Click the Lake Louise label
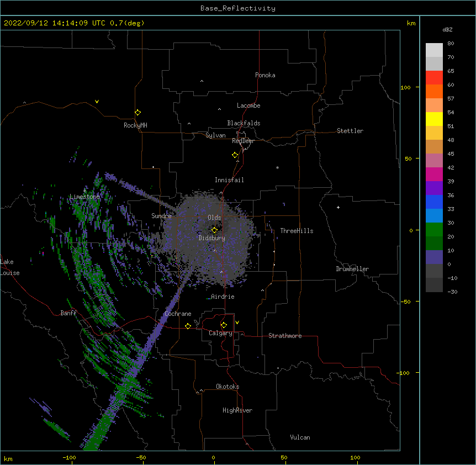The height and width of the screenshot is (465, 476). click(x=10, y=267)
